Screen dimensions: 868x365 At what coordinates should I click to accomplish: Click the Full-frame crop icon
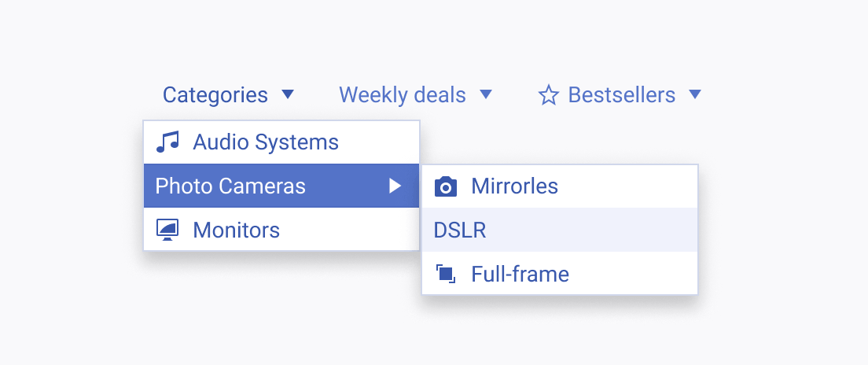(446, 274)
